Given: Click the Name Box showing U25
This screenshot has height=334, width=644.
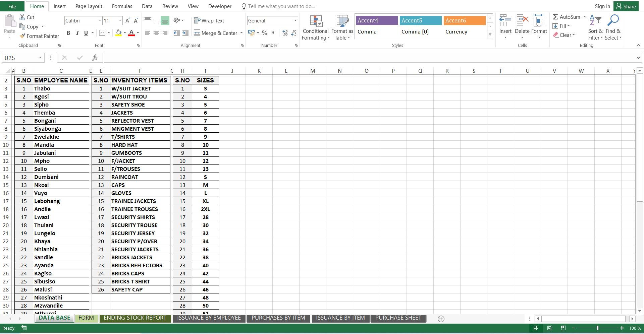Looking at the screenshot, I should 20,58.
